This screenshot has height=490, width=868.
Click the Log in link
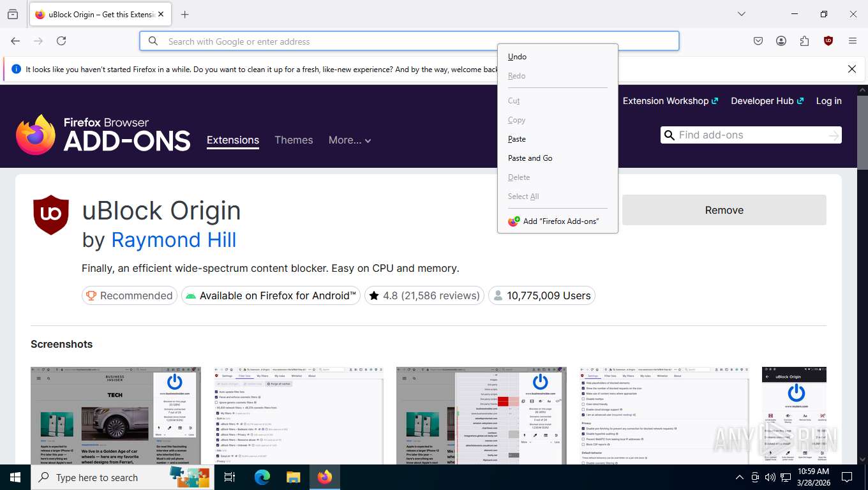pos(828,101)
